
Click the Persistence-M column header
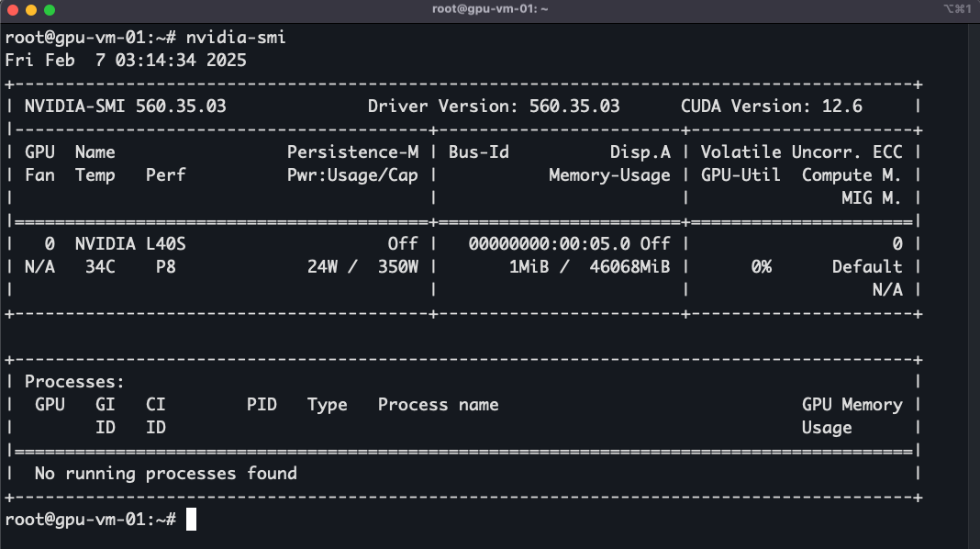[352, 152]
